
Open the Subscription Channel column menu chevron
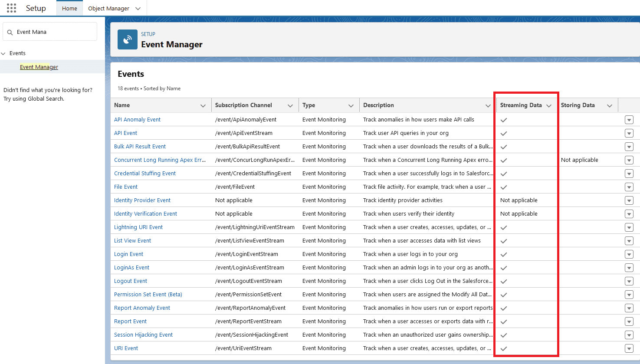[x=290, y=106]
